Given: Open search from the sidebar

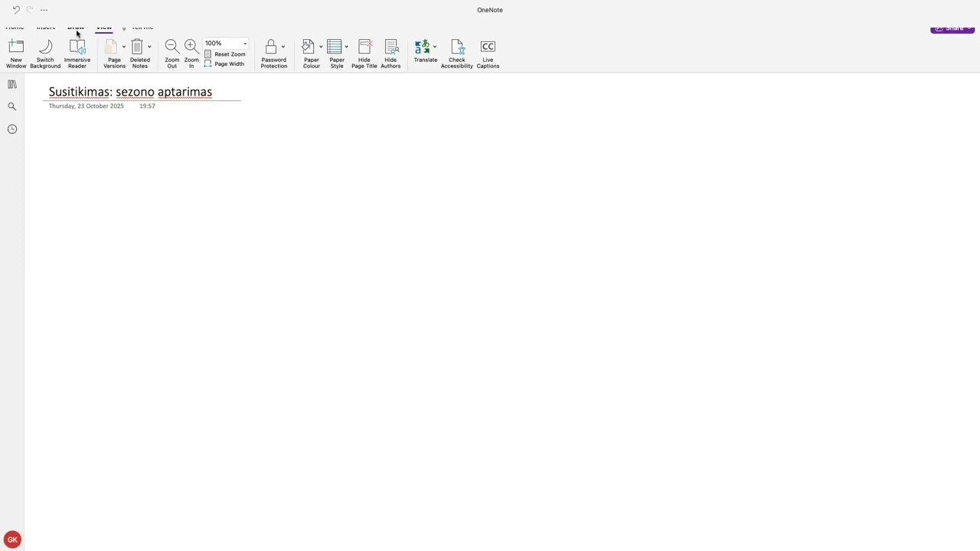Looking at the screenshot, I should [12, 106].
